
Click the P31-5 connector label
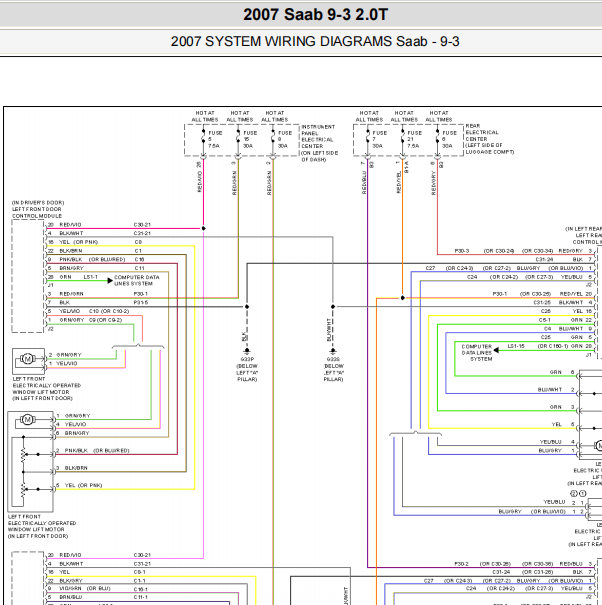141,303
